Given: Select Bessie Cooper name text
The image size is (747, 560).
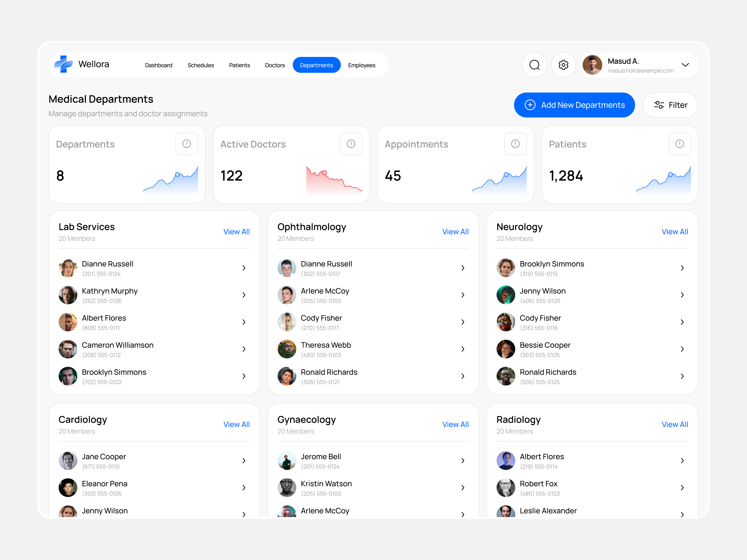Looking at the screenshot, I should click(545, 345).
